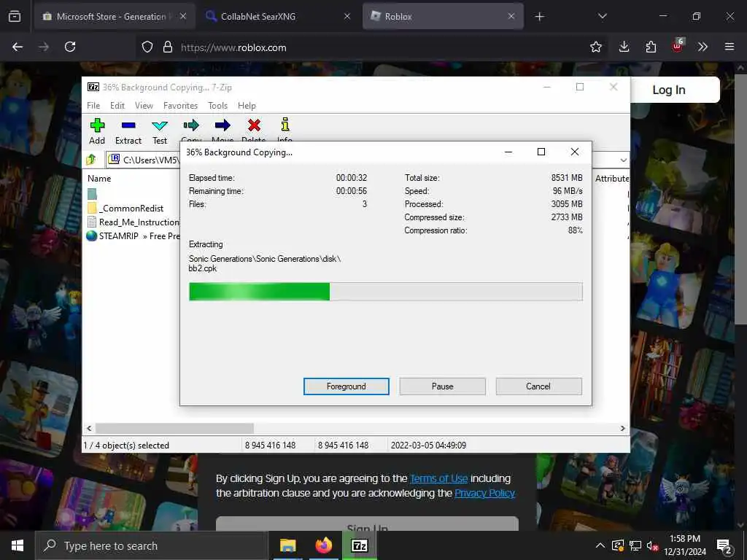Click the yellow Info toolbar icon
This screenshot has width=747, height=560.
[x=285, y=125]
